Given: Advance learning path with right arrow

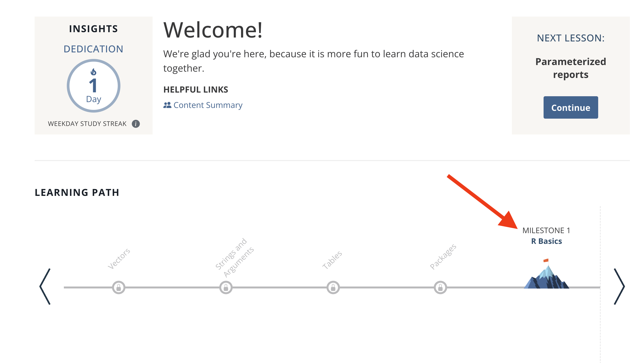Looking at the screenshot, I should pos(619,287).
